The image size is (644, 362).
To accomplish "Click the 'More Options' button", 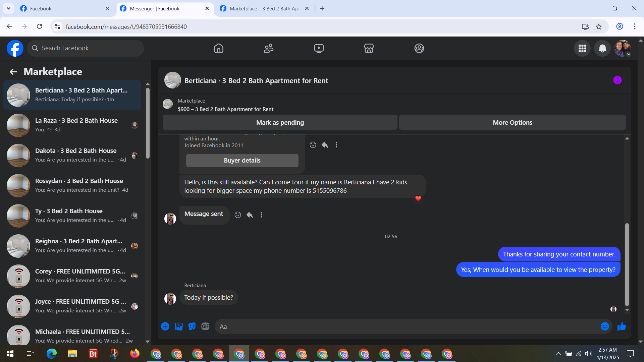I will click(513, 122).
